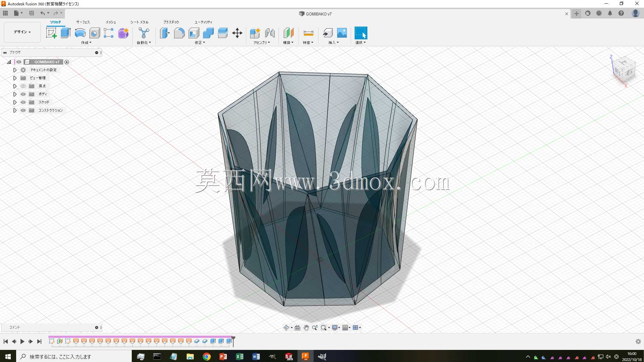Switch to the メッシュ tab
Image resolution: width=644 pixels, height=362 pixels.
(x=111, y=22)
